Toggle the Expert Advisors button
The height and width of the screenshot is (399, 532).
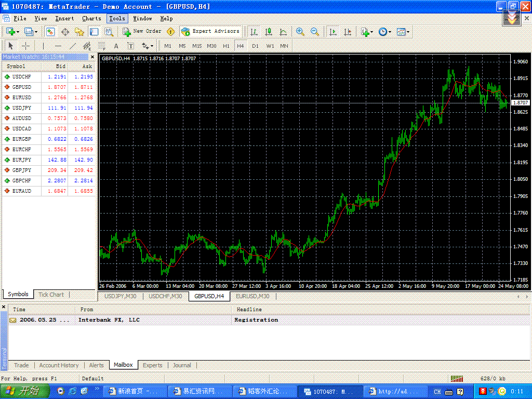pyautogui.click(x=211, y=32)
